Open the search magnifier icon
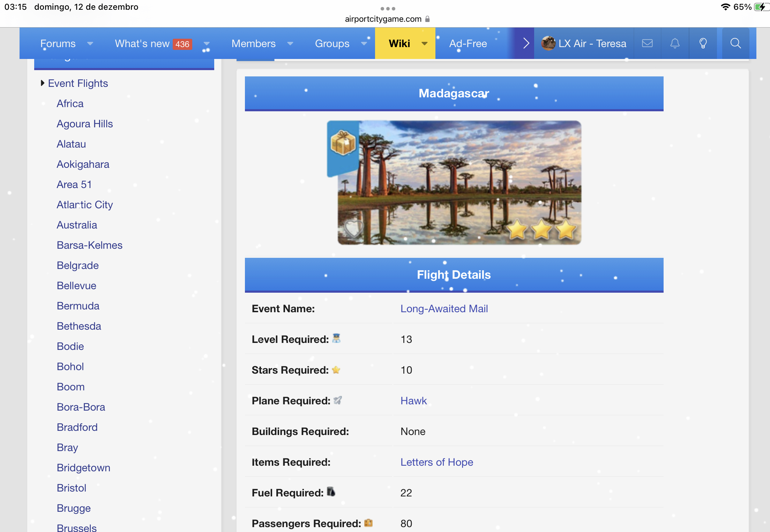This screenshot has width=770, height=532. [735, 43]
